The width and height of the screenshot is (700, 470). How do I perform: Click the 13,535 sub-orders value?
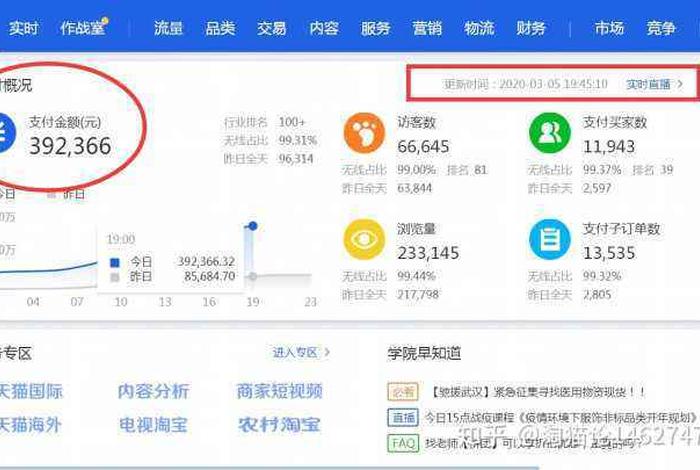[609, 253]
